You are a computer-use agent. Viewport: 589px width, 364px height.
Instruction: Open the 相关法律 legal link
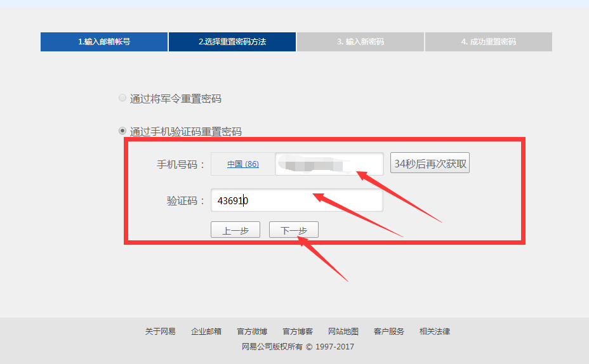click(435, 332)
